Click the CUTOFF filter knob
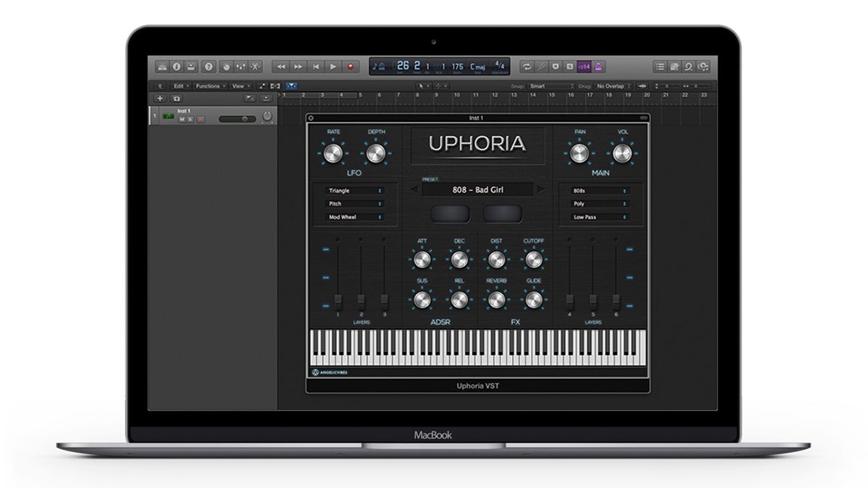Viewport: 868px width, 488px height. point(534,260)
